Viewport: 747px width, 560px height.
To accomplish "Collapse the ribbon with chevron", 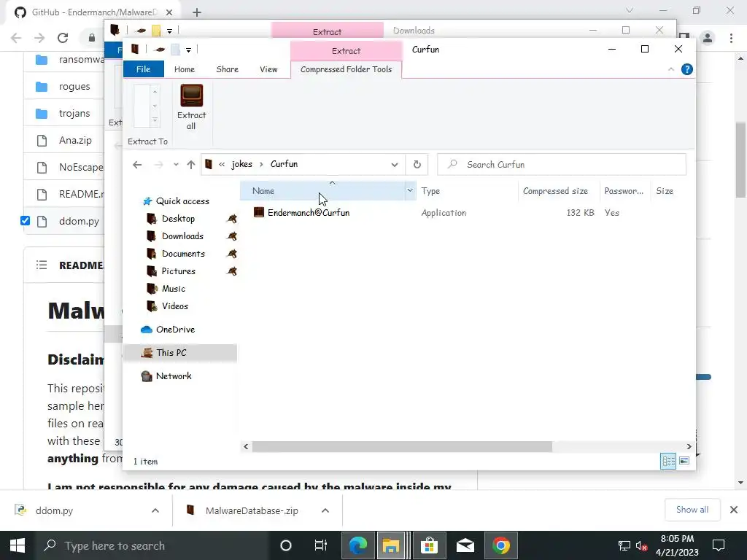I will tap(671, 69).
